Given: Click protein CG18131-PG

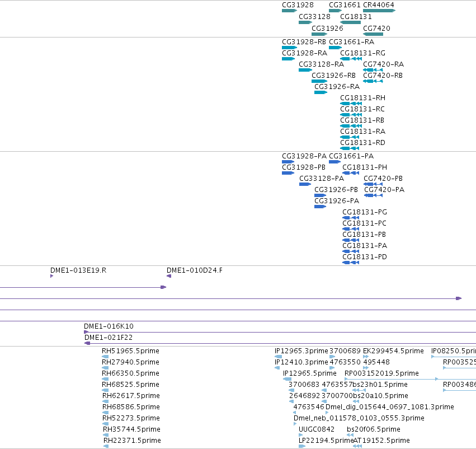Looking at the screenshot, I should (x=351, y=218).
